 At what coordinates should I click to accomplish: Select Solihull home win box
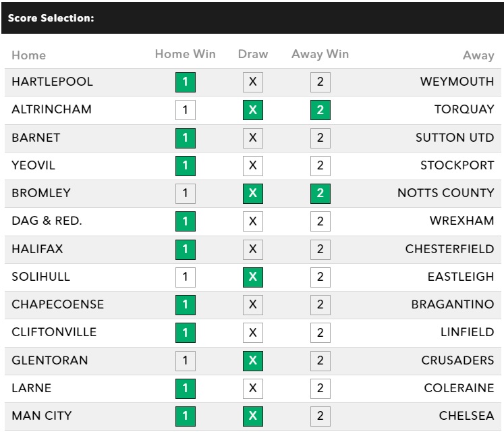pyautogui.click(x=185, y=277)
